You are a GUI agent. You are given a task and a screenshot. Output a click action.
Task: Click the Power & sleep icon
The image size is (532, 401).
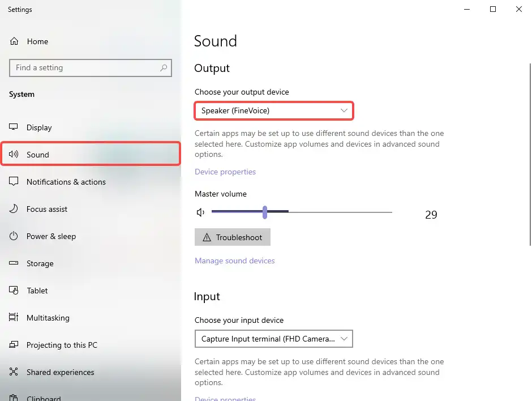click(x=14, y=236)
